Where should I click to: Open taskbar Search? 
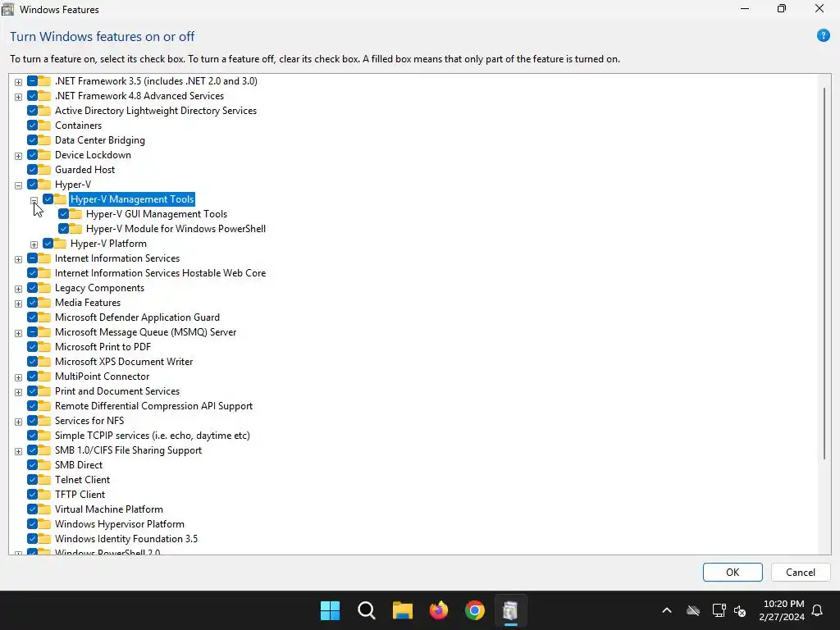click(367, 610)
